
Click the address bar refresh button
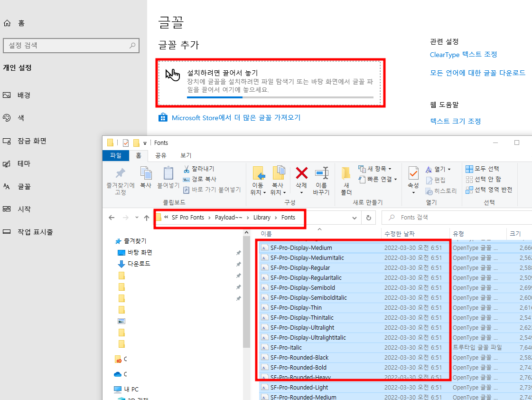[368, 218]
